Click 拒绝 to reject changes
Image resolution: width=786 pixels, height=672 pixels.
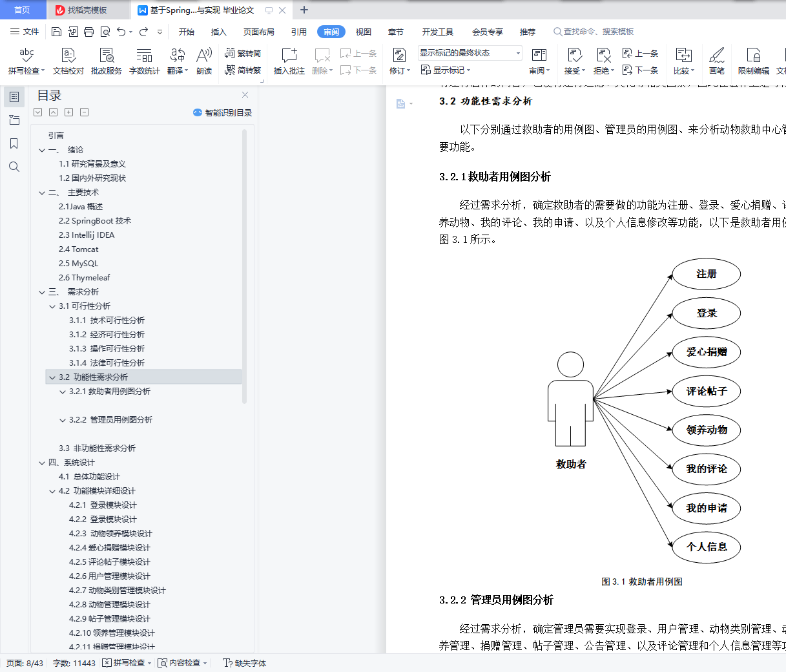pyautogui.click(x=604, y=61)
